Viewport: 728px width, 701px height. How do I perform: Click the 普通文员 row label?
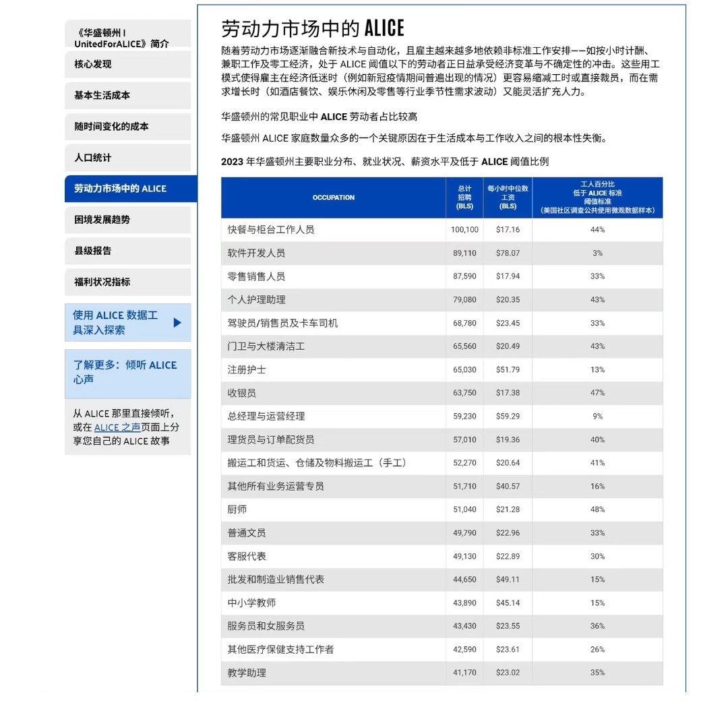(x=247, y=533)
